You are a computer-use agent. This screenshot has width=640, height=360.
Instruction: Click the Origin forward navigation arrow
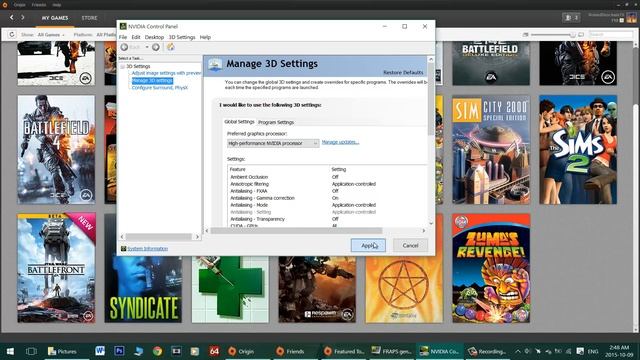(22, 18)
